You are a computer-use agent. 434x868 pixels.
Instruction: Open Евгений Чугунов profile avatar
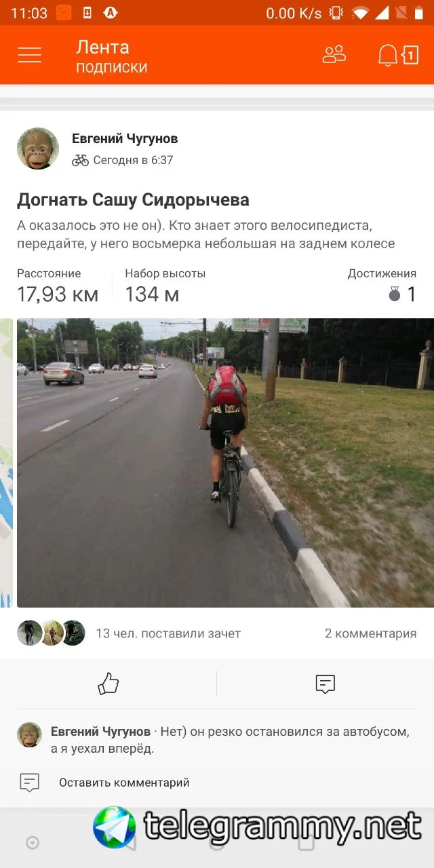(38, 149)
